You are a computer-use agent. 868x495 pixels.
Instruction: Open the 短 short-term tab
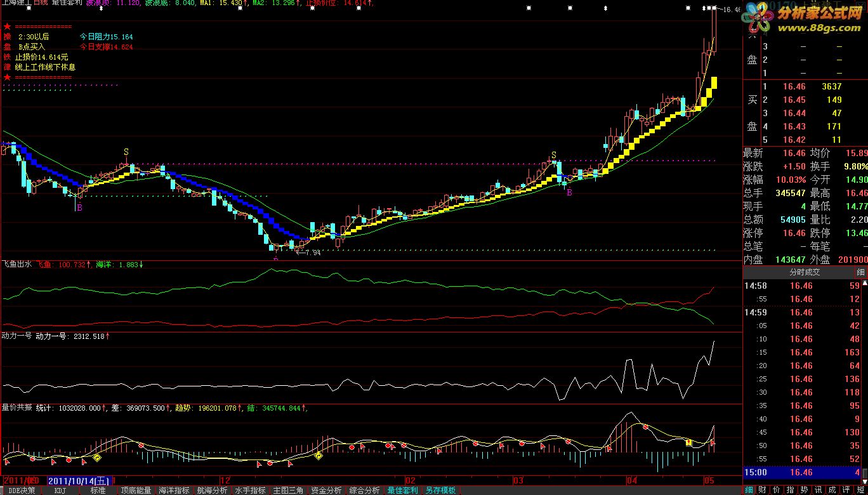click(x=860, y=490)
